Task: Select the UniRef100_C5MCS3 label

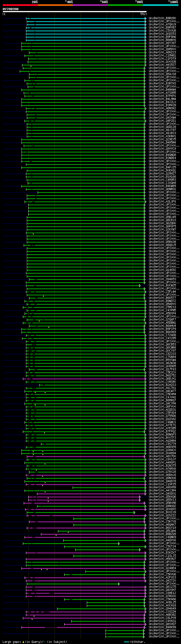Action: tap(162, 307)
